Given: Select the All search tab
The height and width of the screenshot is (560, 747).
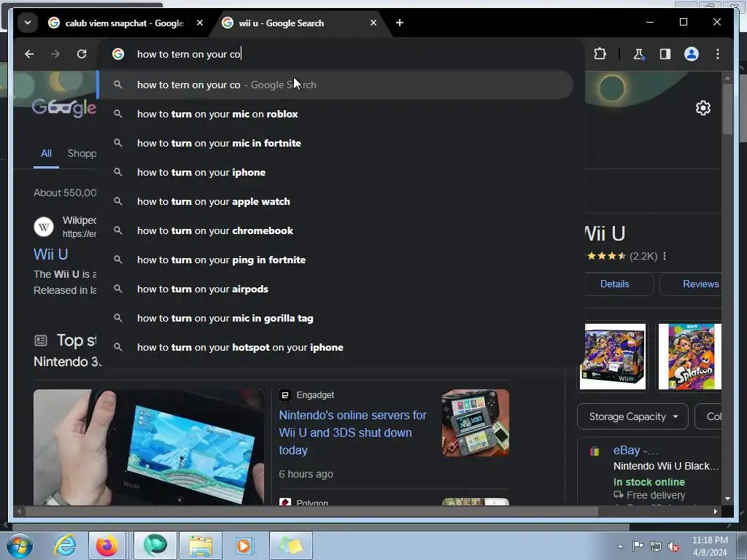Looking at the screenshot, I should pos(46,153).
